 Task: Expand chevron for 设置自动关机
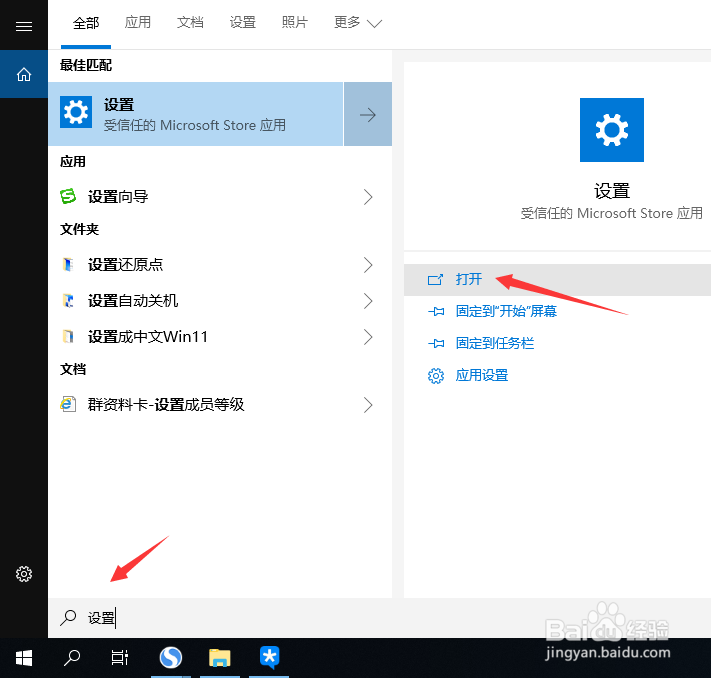click(x=368, y=301)
